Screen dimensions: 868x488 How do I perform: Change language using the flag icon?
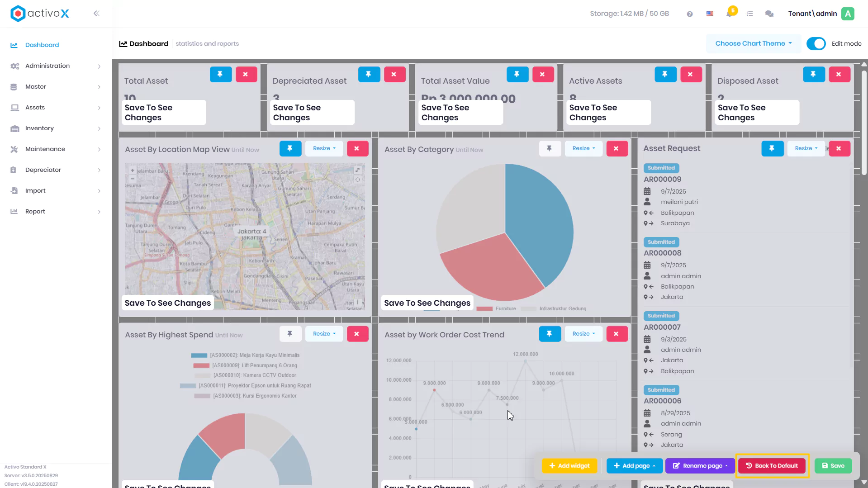pos(710,14)
